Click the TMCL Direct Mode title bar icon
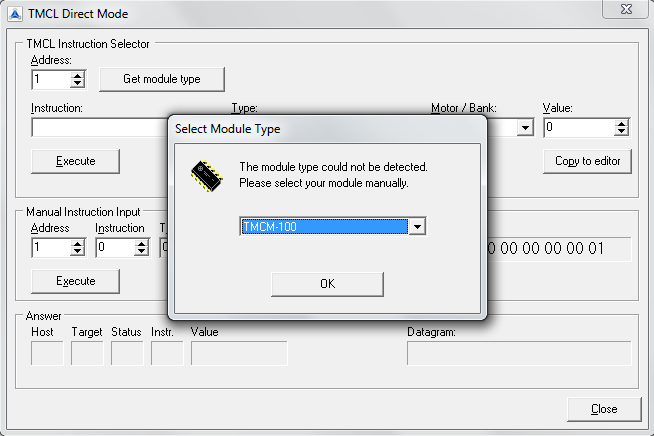The height and width of the screenshot is (436, 654). coord(15,14)
